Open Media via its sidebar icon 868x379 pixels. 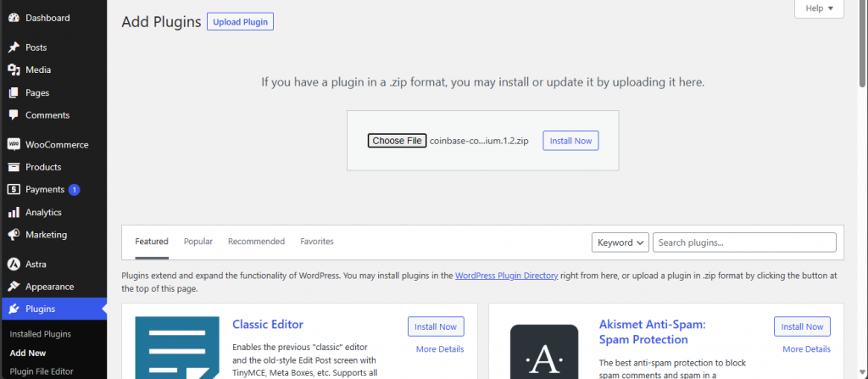point(14,70)
